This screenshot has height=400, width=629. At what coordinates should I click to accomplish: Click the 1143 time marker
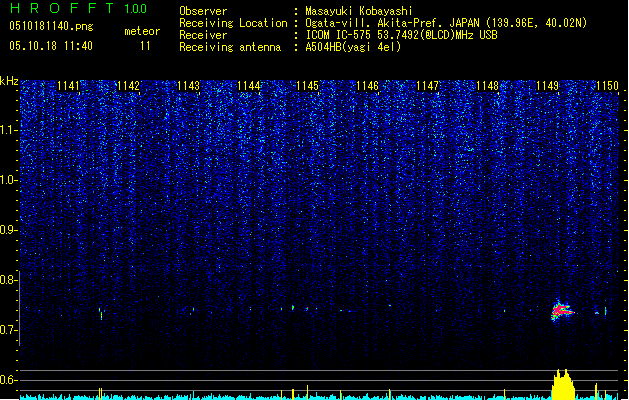tap(188, 86)
